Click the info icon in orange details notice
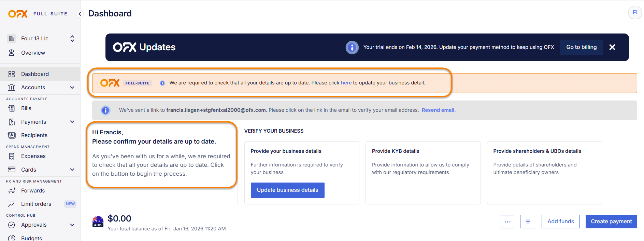 162,83
